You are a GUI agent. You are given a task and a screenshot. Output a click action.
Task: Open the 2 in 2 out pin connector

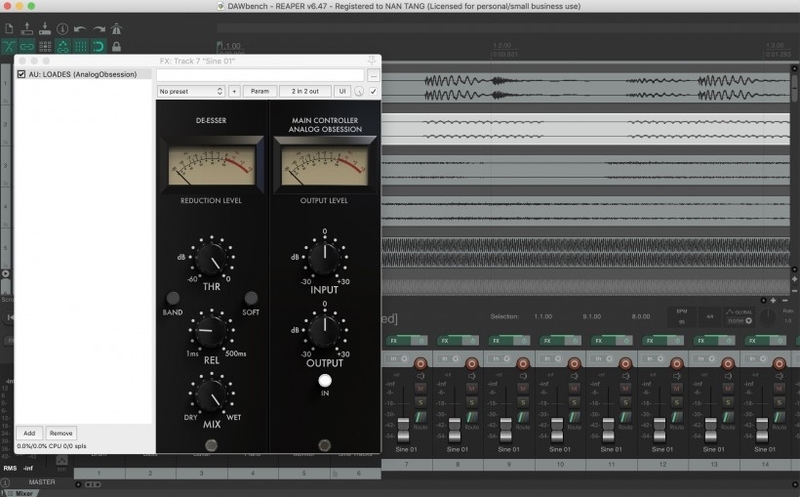305,91
